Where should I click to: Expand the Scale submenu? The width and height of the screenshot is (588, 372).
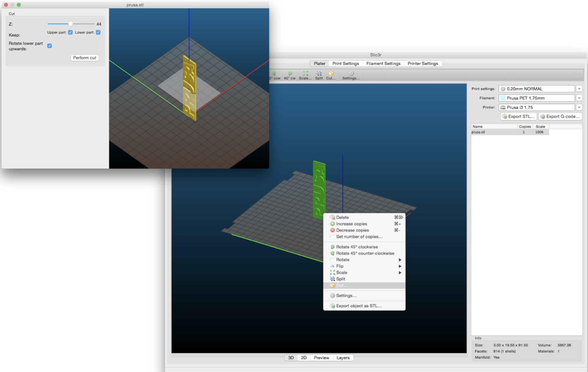click(364, 272)
